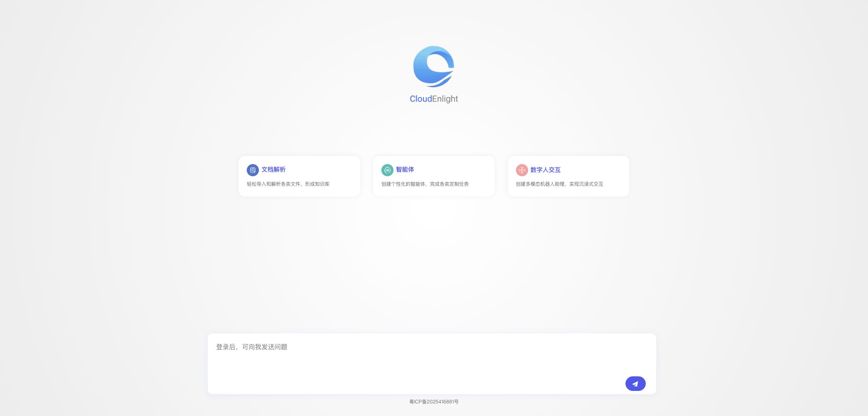
Task: Click the 文档解析 document icon
Action: point(253,170)
